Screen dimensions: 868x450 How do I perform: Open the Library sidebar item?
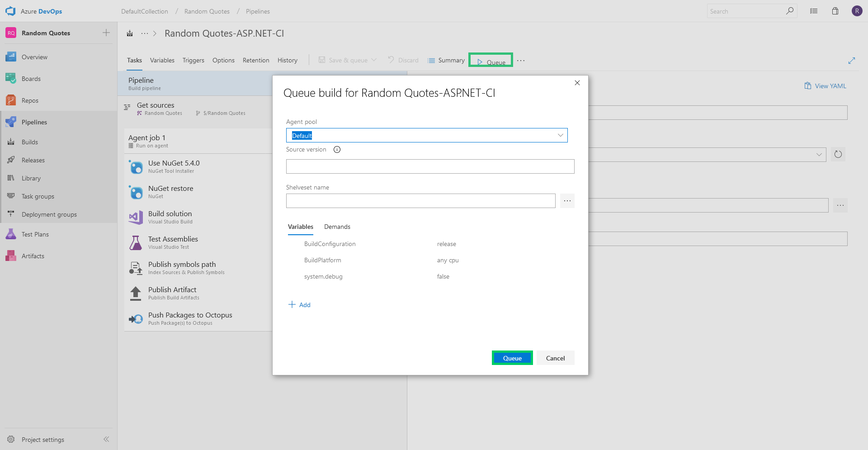coord(59,178)
